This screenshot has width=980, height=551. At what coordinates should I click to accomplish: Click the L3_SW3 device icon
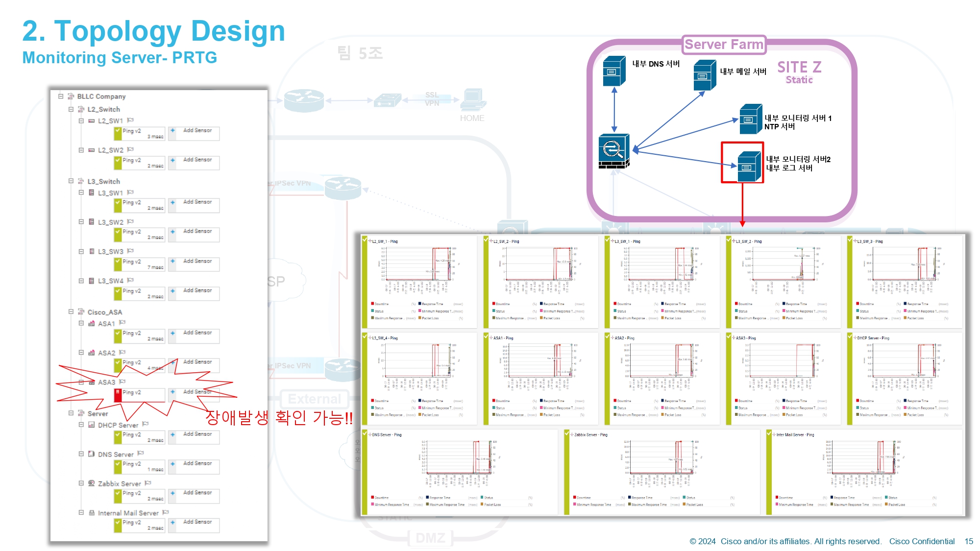(x=92, y=251)
